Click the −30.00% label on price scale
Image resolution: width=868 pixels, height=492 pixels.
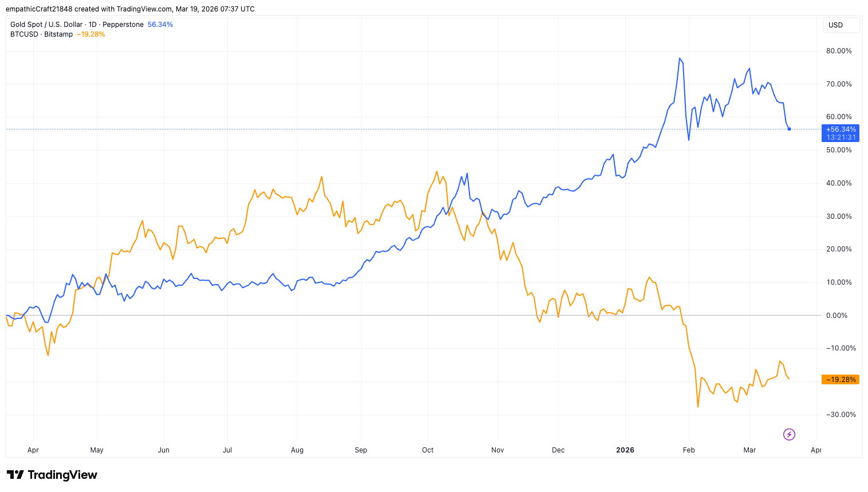(x=839, y=415)
